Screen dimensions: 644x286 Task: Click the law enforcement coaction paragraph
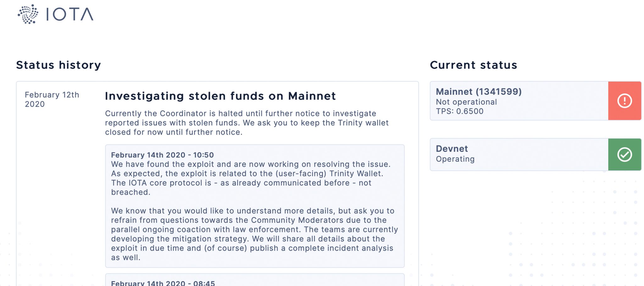pos(254,234)
